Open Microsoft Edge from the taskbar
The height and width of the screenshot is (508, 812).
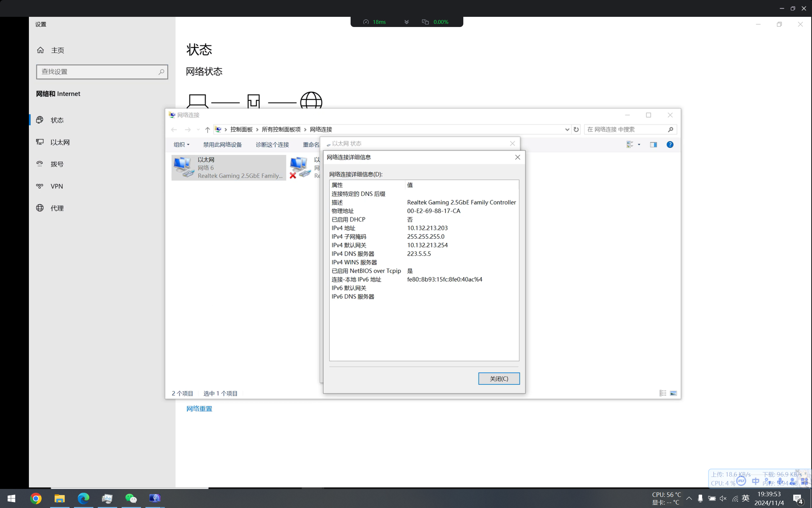(x=83, y=498)
